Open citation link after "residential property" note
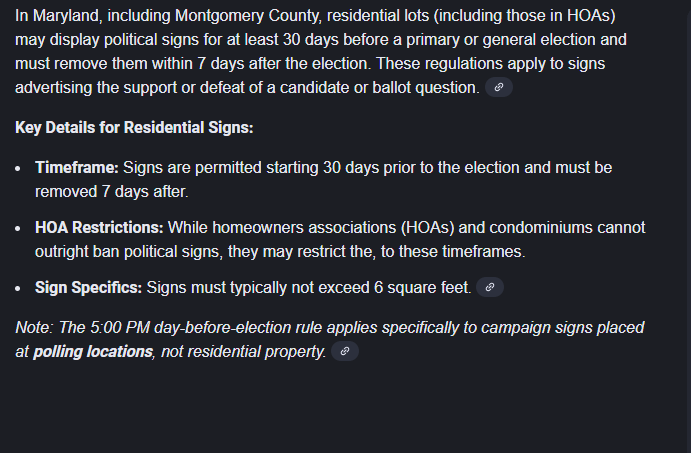This screenshot has width=691, height=453. point(344,352)
